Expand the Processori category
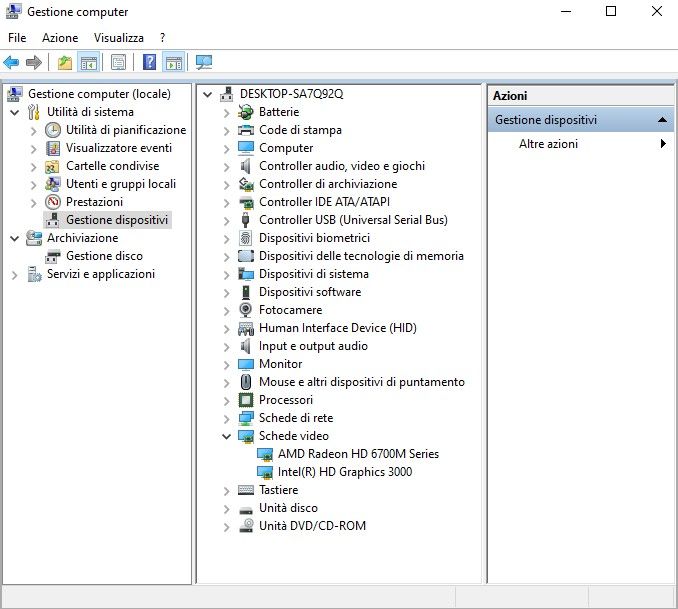 pyautogui.click(x=227, y=400)
